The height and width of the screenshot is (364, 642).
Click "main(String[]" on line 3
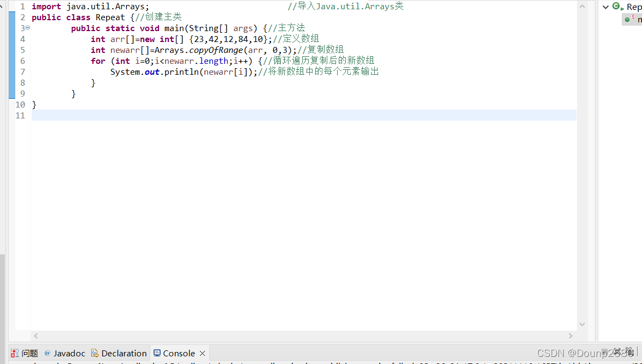196,28
